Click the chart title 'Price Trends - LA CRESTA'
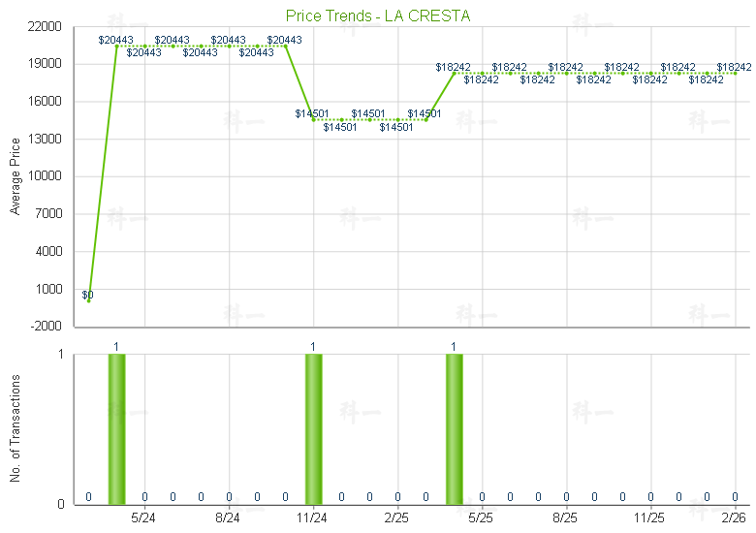The height and width of the screenshot is (533, 756). tap(378, 16)
